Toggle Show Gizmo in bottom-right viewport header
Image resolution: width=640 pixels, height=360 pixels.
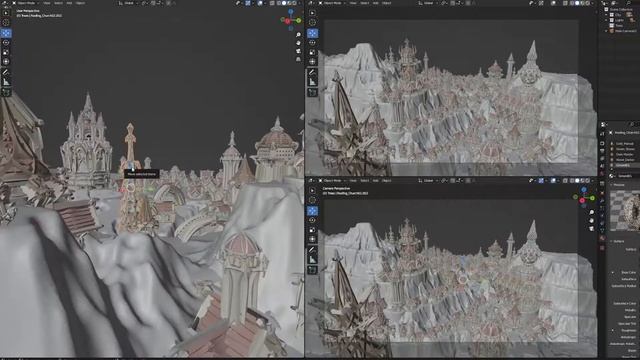click(x=541, y=180)
